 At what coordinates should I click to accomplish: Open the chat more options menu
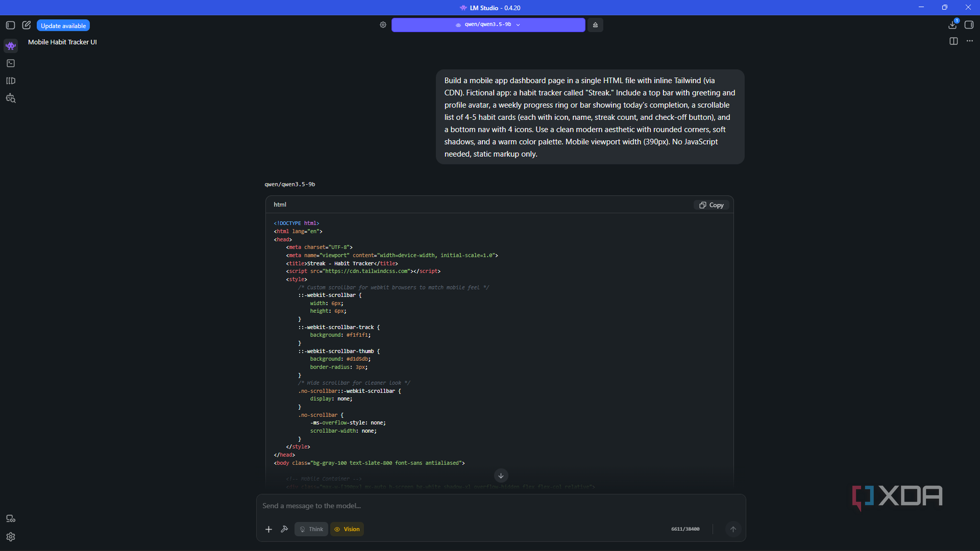(x=970, y=41)
